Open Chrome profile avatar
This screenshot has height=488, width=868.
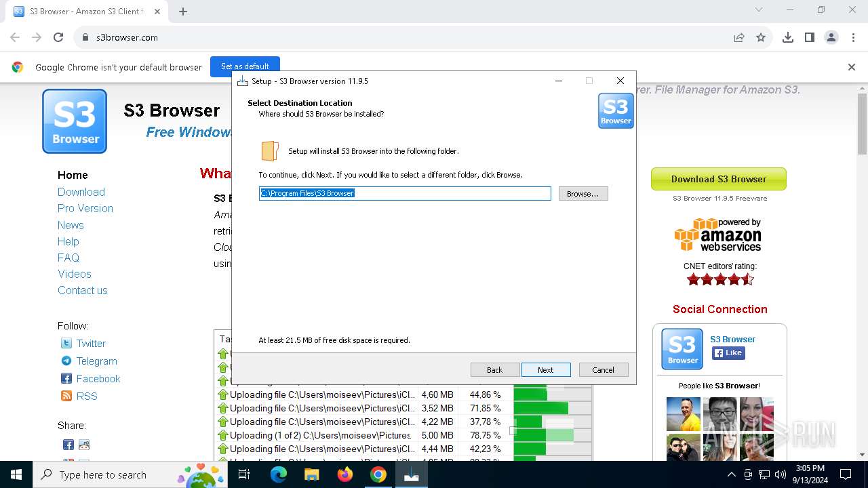coord(831,37)
